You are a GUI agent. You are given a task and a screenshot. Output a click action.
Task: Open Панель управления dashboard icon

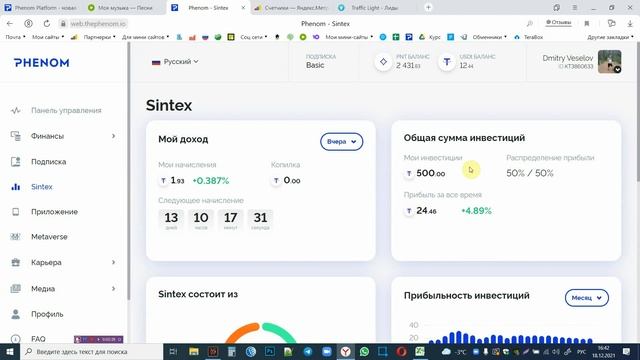click(16, 111)
